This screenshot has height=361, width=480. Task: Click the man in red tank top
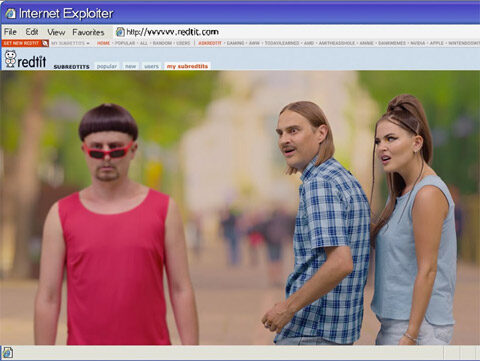115,224
